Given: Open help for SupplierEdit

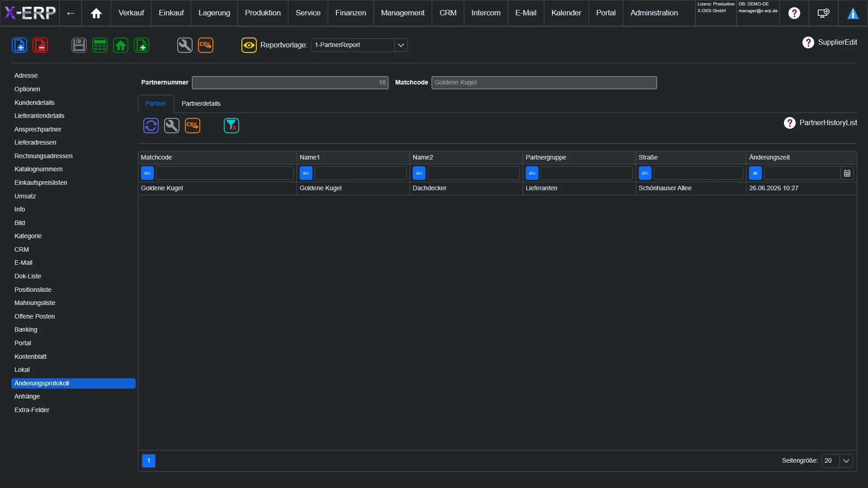Looking at the screenshot, I should tap(808, 42).
